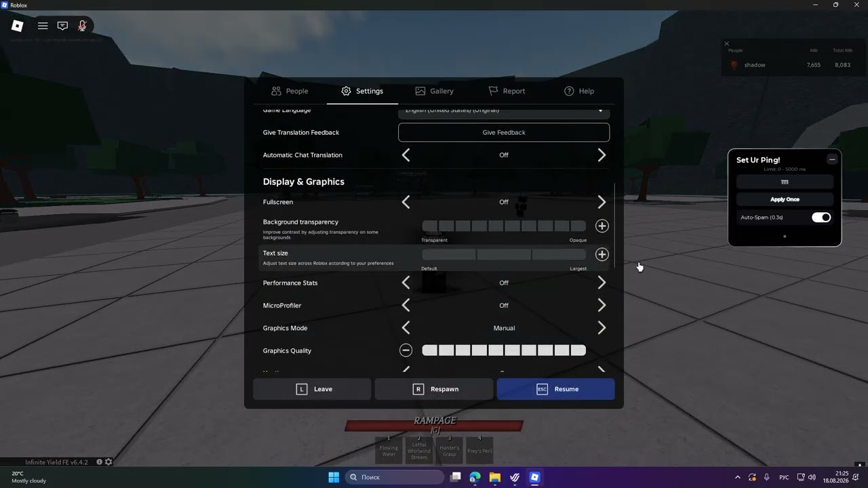868x488 pixels.
Task: Click the system tray microphone icon
Action: click(x=766, y=477)
